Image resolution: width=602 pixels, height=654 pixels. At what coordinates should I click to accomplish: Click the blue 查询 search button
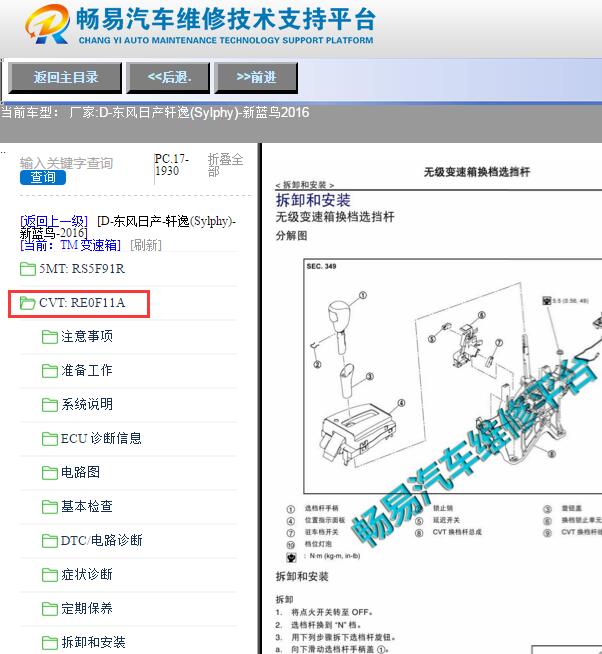[x=43, y=178]
